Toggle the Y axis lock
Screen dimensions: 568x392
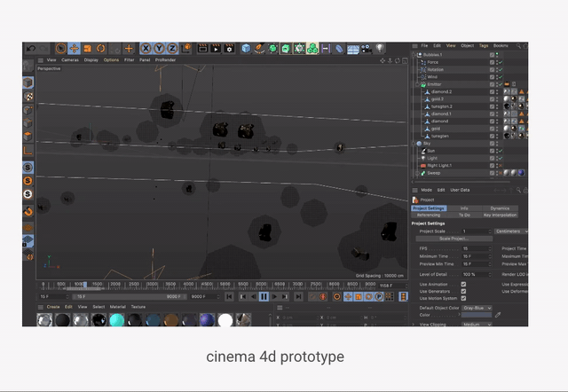[x=159, y=48]
